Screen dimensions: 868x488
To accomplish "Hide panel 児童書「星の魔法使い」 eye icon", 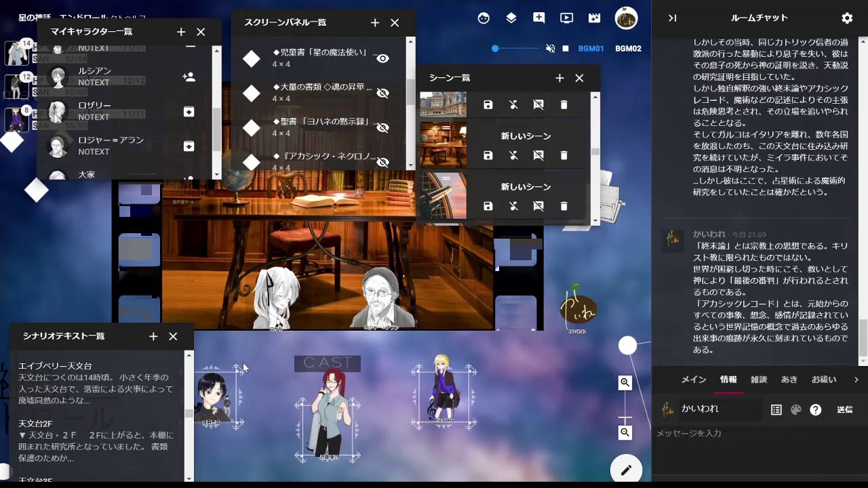I will pos(383,58).
